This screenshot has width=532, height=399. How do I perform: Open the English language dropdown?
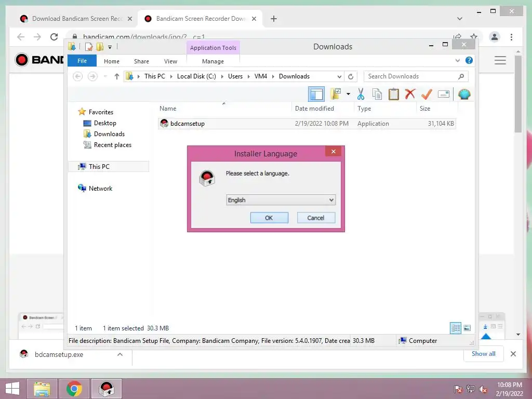click(281, 200)
